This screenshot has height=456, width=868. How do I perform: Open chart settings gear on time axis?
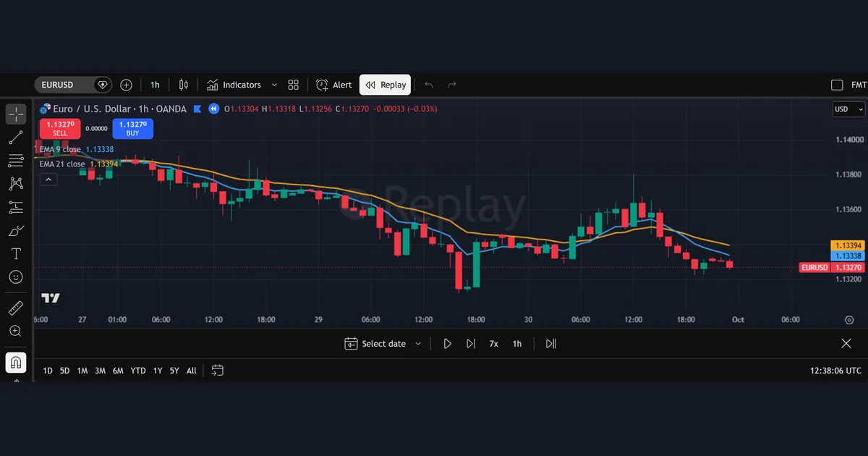coord(849,320)
